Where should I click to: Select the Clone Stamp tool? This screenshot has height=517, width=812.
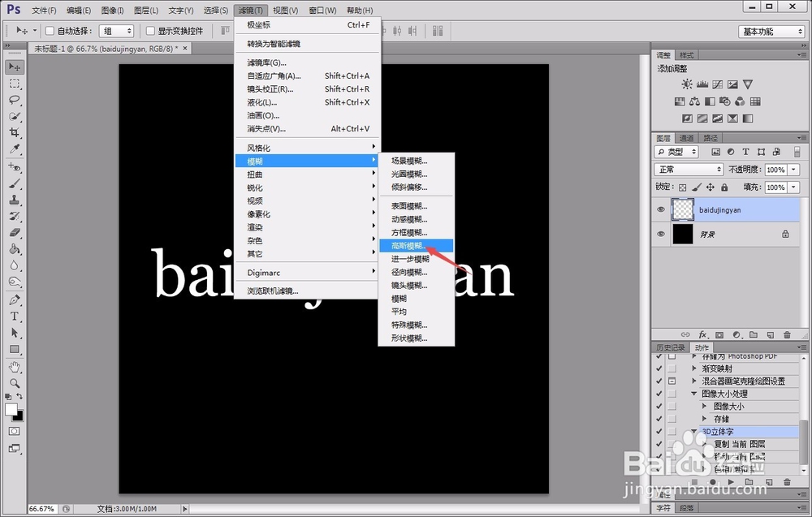pos(15,200)
